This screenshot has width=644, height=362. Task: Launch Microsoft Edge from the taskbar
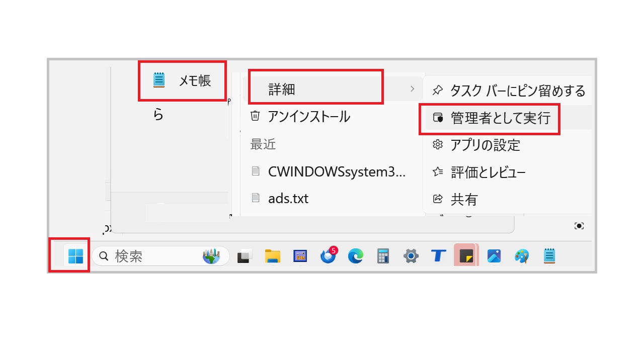(356, 256)
